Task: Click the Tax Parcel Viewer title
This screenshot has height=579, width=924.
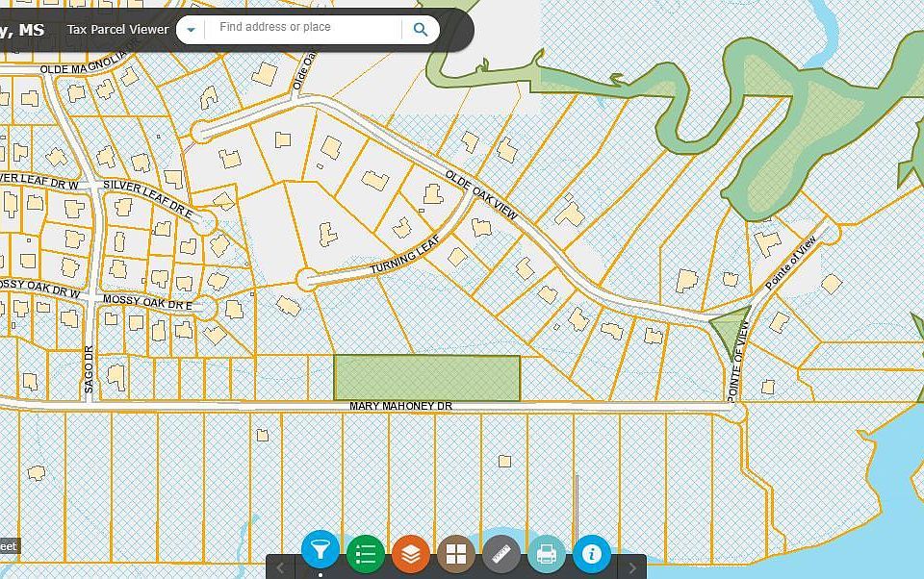Action: (117, 30)
